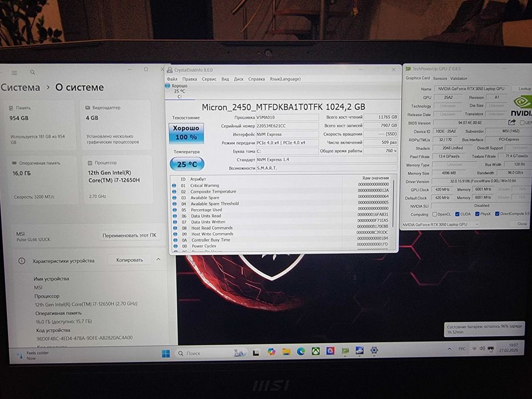Open the 'Язык(Language)' menu
This screenshot has height=399, width=532.
285,79
